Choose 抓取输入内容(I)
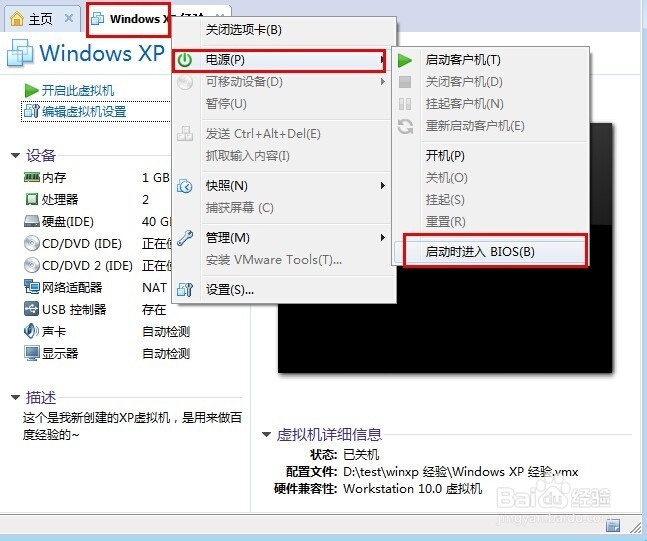 pos(284,156)
